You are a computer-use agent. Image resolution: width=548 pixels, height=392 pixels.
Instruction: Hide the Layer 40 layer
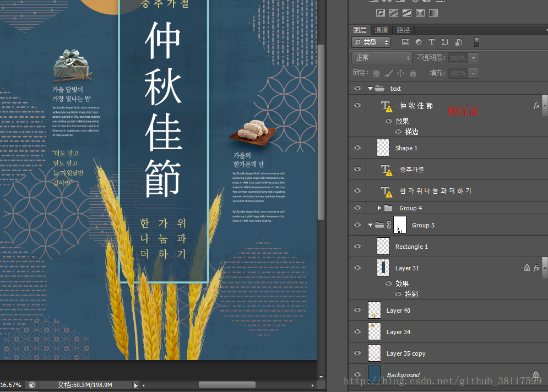tap(357, 310)
